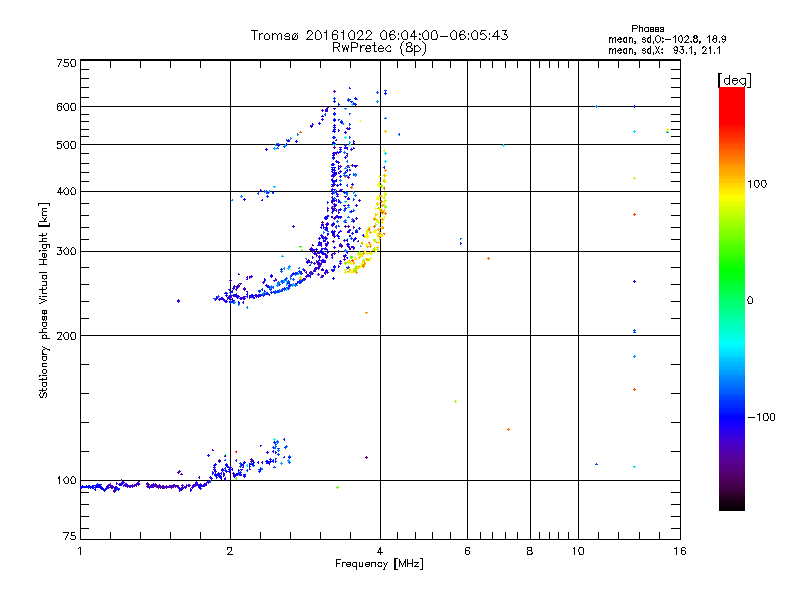Click the colorbar label '100'
The width and height of the screenshot is (800, 600).
[x=757, y=184]
